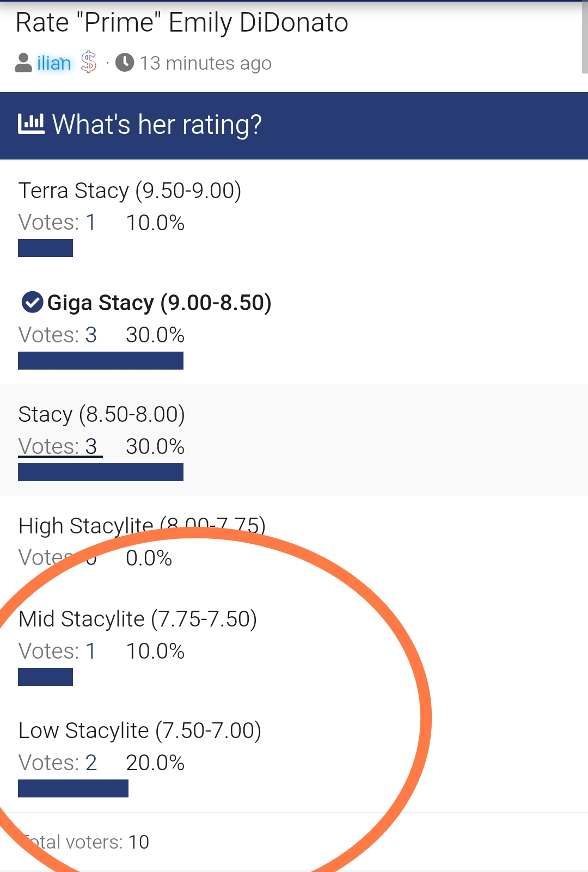Click the clock icon before the timestamp

[125, 63]
